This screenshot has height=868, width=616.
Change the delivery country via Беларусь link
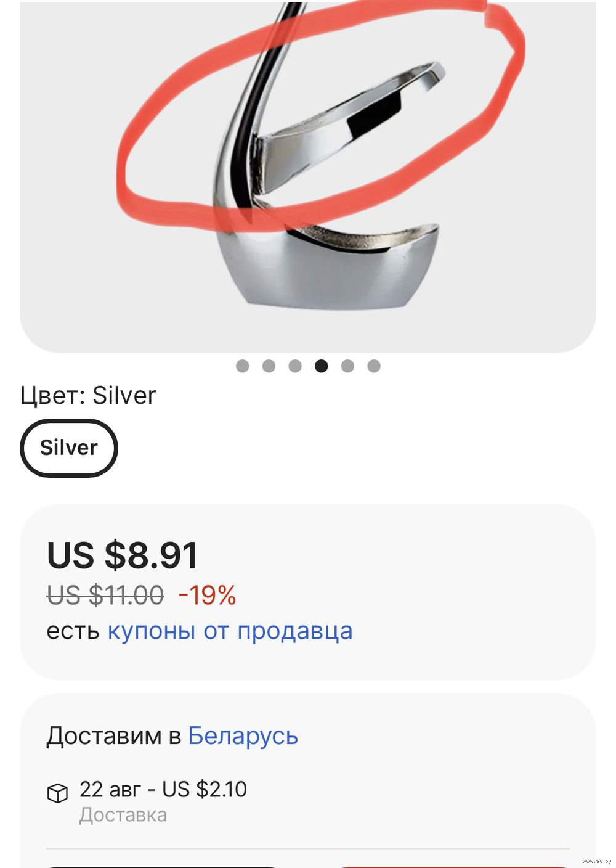coord(243,736)
